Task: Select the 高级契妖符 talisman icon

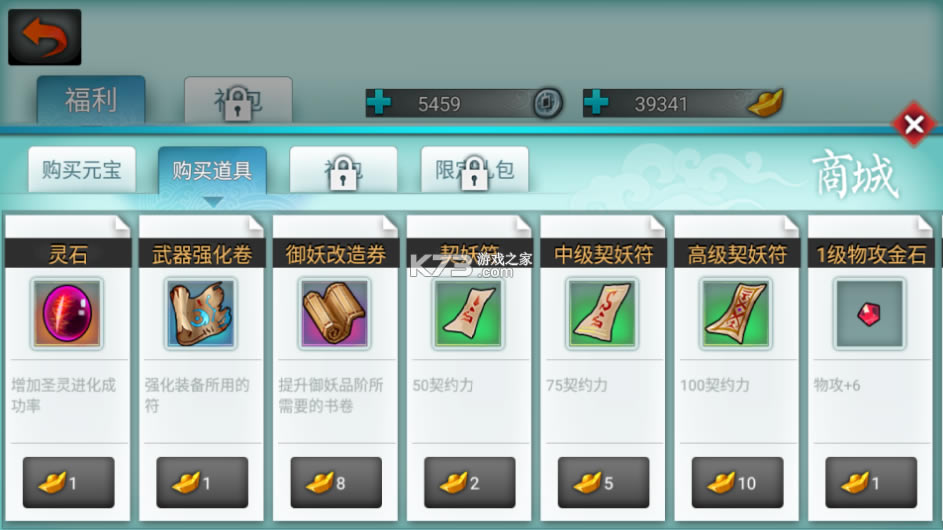Action: tap(736, 313)
